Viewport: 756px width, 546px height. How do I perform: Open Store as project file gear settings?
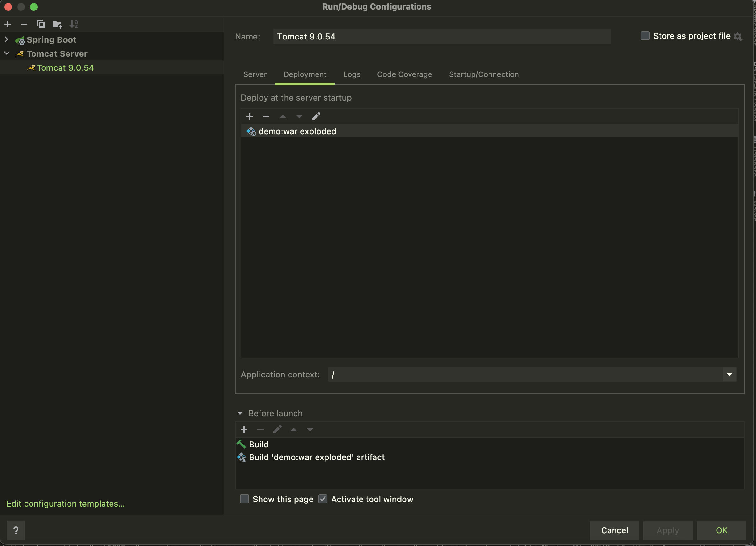[x=738, y=36]
